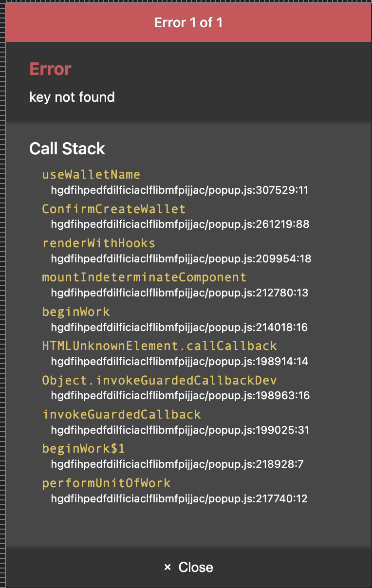Image resolution: width=372 pixels, height=588 pixels.
Task: Click the renderWithHooks function link
Action: tap(99, 243)
